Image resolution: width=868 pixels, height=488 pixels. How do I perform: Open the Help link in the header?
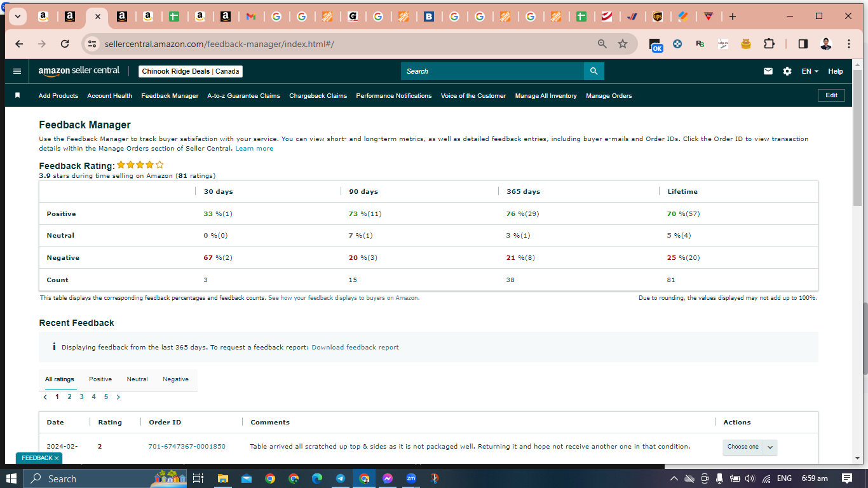[x=836, y=71]
